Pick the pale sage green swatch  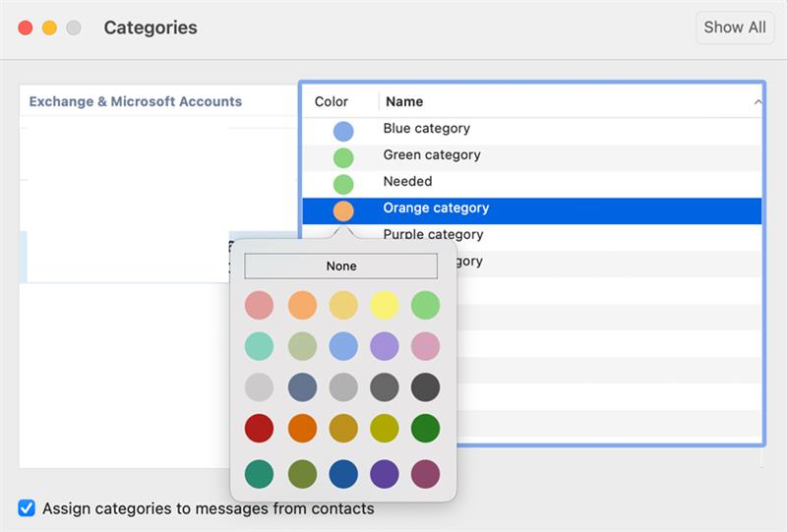point(302,346)
